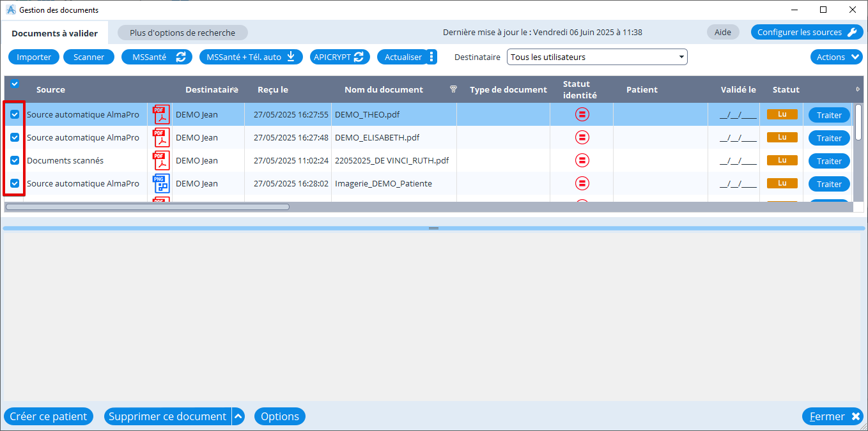
Task: Uncheck the checkbox for DEMO_THEO.pdf row
Action: coord(15,115)
